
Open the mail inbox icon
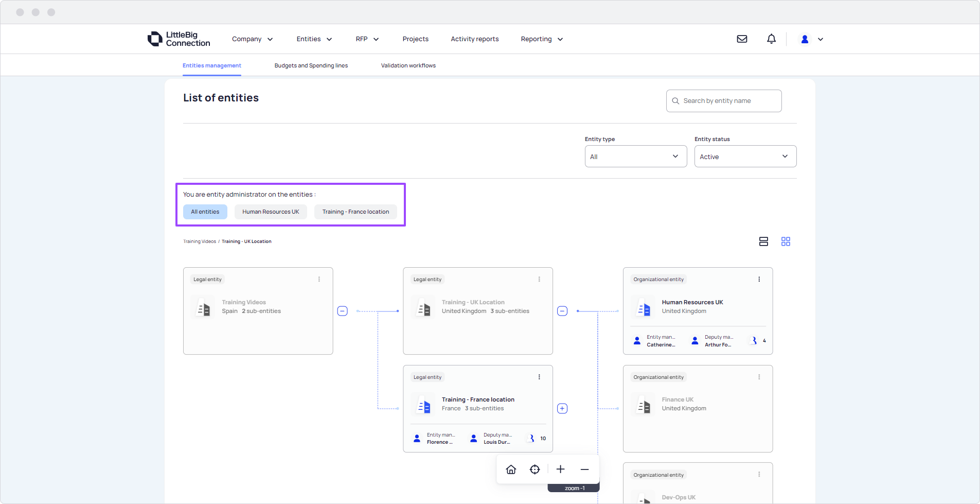[x=742, y=39]
